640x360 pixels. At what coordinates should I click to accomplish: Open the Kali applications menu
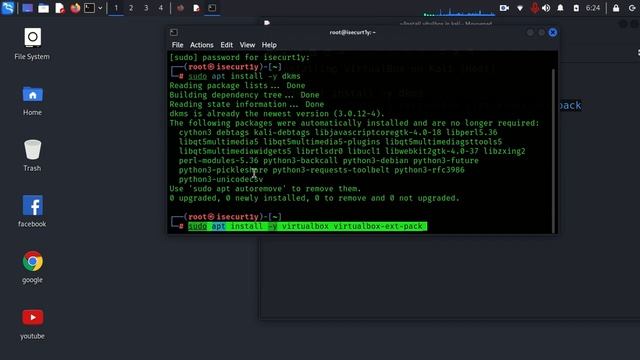coord(8,8)
